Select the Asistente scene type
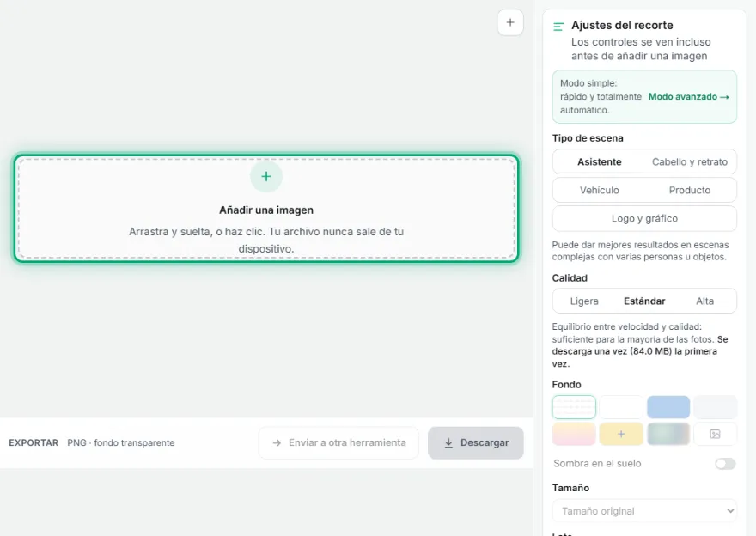The image size is (756, 536). (600, 162)
